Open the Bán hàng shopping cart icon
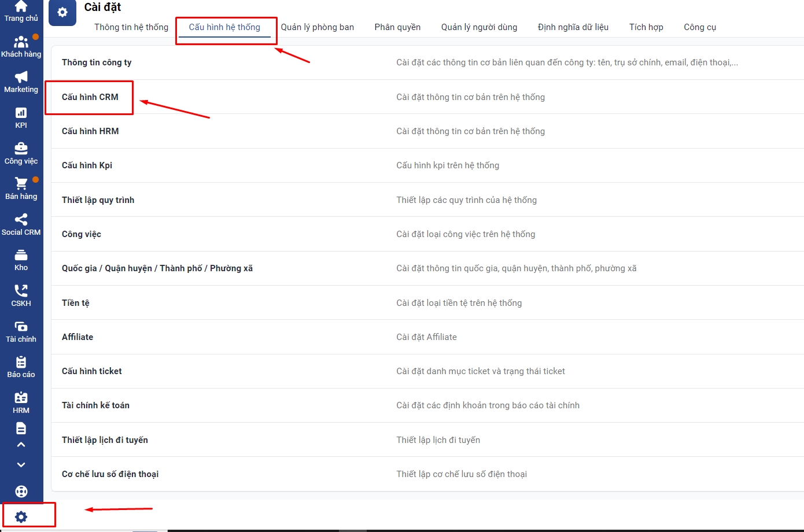 coord(21,184)
